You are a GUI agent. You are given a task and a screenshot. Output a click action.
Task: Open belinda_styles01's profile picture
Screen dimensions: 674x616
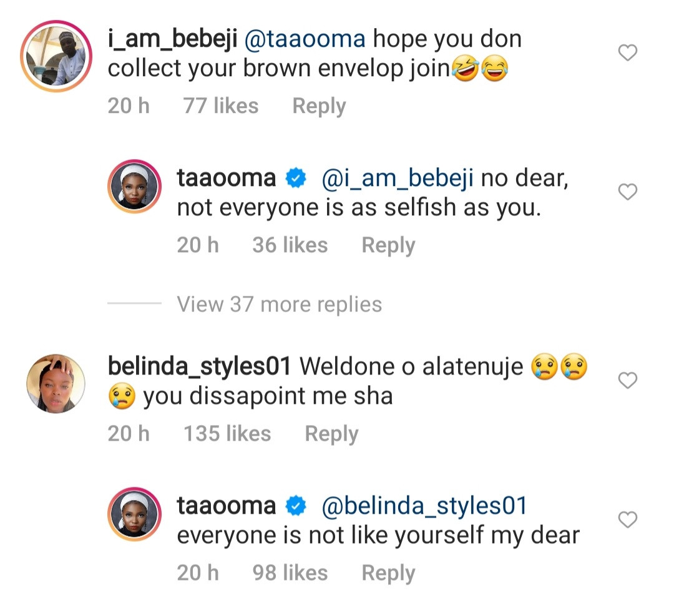(56, 383)
